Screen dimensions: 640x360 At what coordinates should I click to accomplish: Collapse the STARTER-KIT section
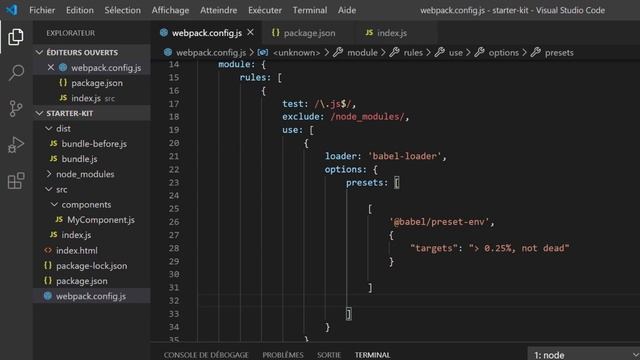pos(92,113)
